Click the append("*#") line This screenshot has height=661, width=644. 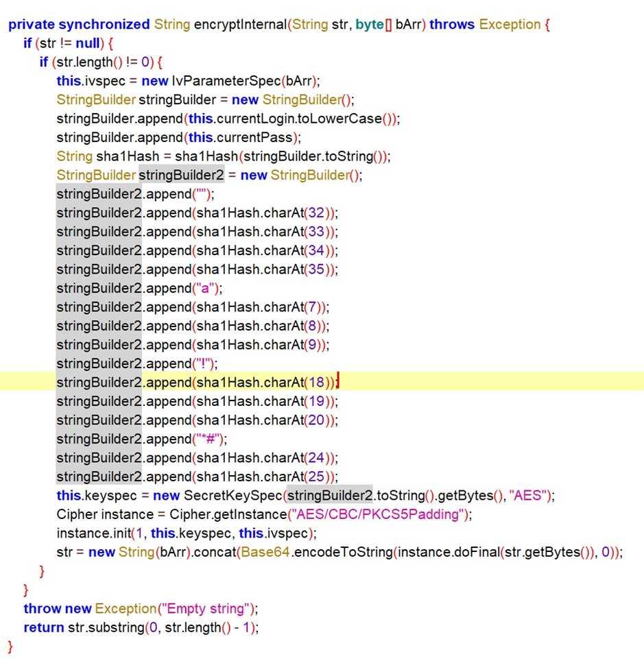142,439
